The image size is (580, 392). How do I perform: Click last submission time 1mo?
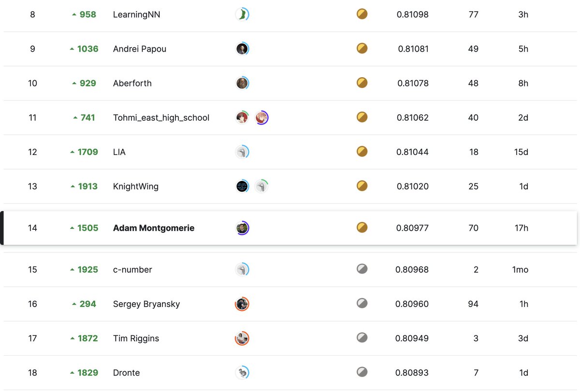(x=521, y=269)
